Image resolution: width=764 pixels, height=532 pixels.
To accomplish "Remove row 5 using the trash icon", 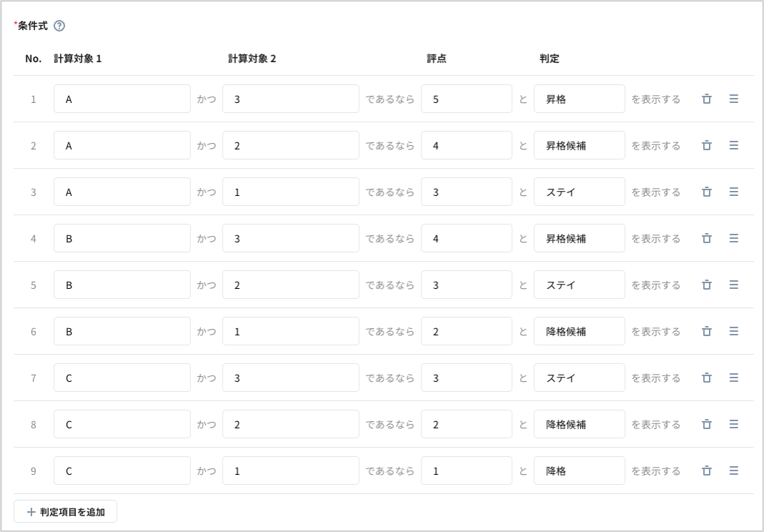I will tap(707, 285).
